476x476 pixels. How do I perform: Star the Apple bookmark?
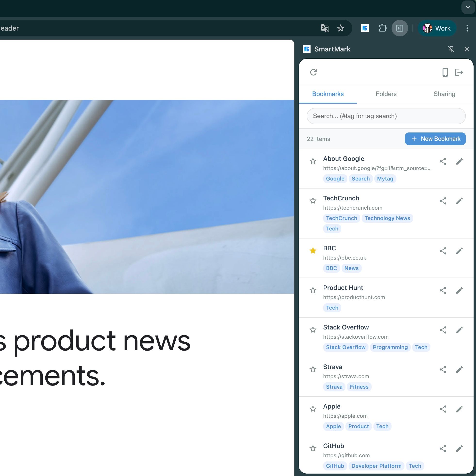tap(313, 409)
